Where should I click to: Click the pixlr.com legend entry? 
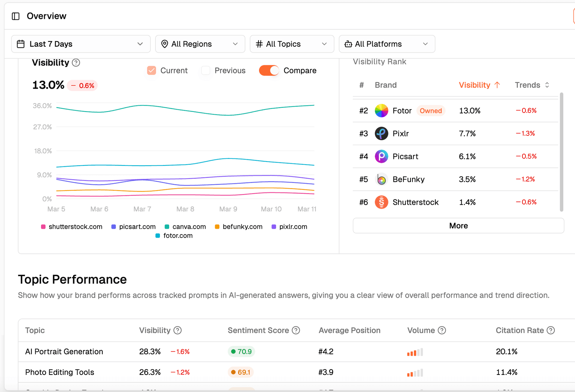click(x=289, y=227)
